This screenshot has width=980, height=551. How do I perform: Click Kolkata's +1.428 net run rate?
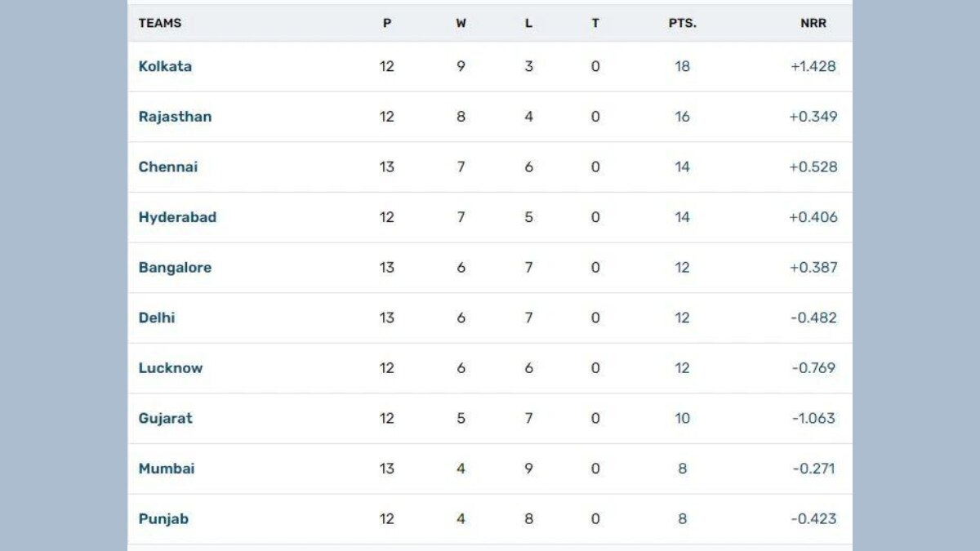813,66
